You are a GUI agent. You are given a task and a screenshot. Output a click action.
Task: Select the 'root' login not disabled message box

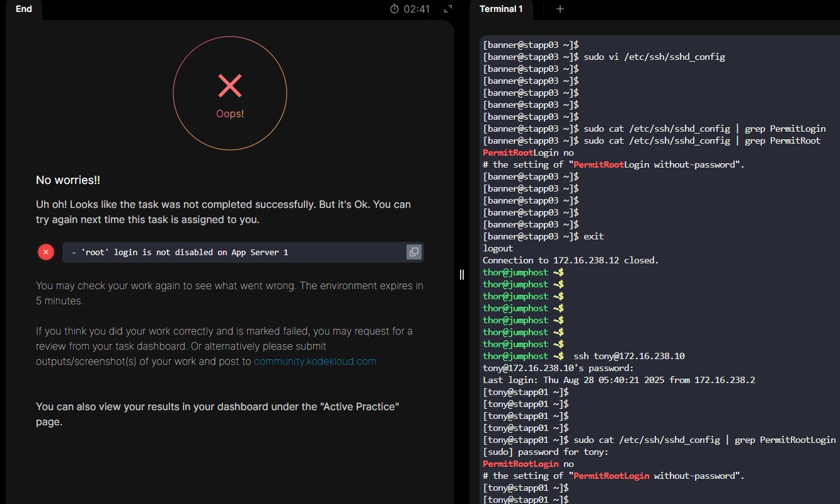(233, 252)
